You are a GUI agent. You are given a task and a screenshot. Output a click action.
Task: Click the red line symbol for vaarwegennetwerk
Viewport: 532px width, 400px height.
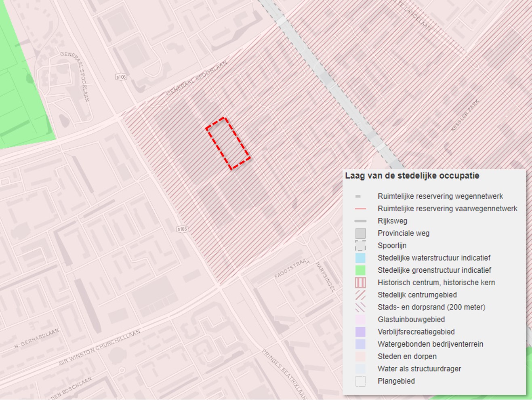tap(360, 209)
